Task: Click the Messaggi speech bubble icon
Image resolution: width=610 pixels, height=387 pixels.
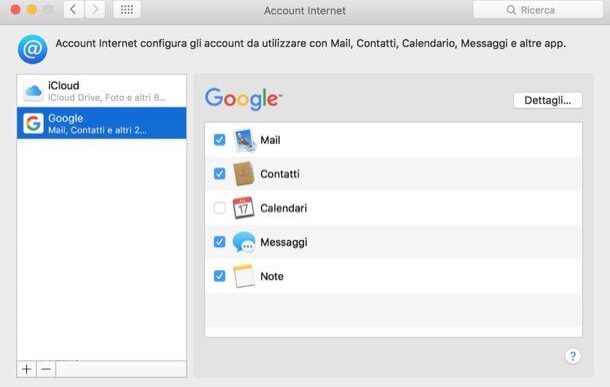Action: pos(244,242)
